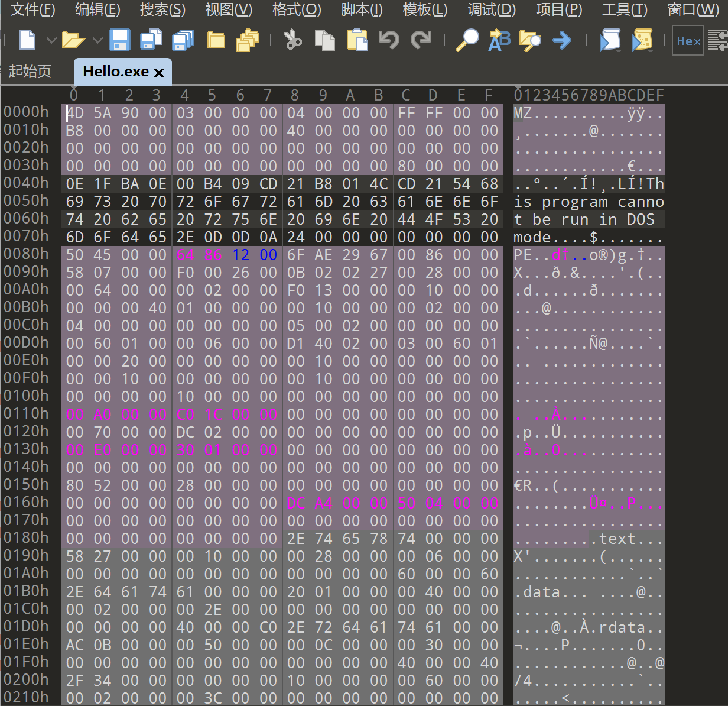
Task: Click the Run Script icon
Action: coord(610,40)
